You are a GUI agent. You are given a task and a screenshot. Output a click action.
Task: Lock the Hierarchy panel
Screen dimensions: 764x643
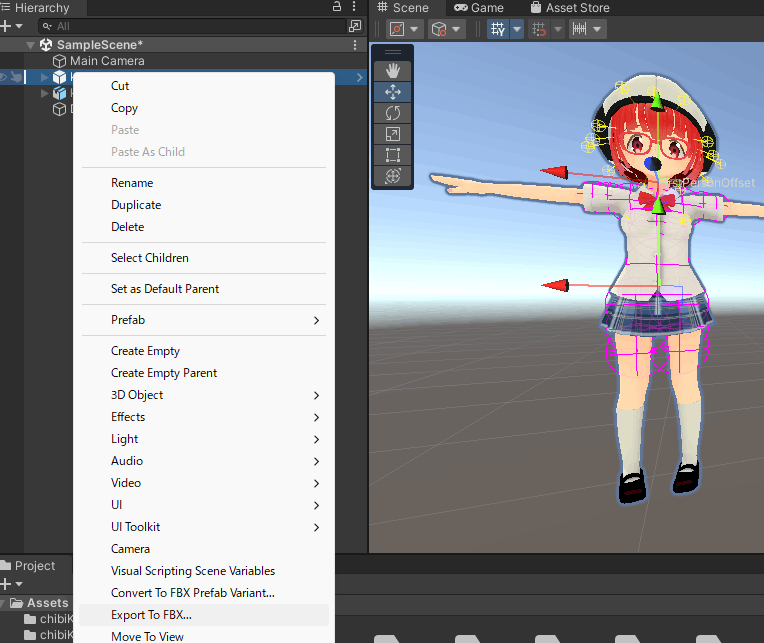[337, 6]
